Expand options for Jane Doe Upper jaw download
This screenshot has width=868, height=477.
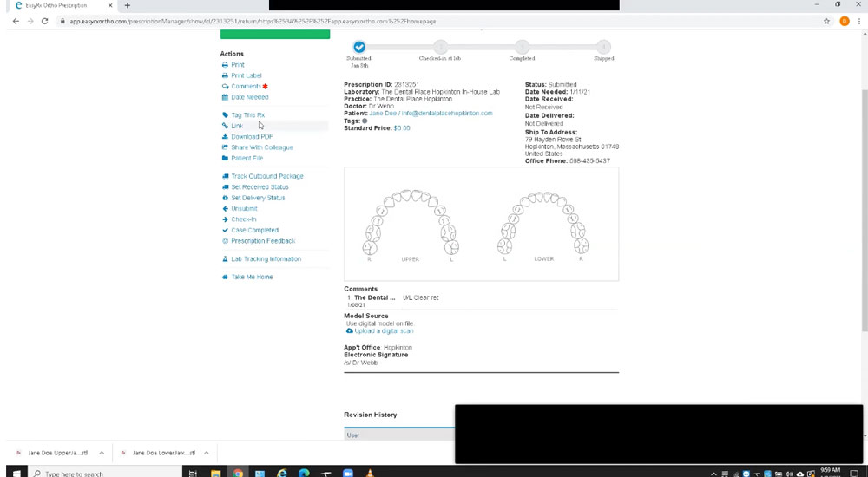click(102, 453)
